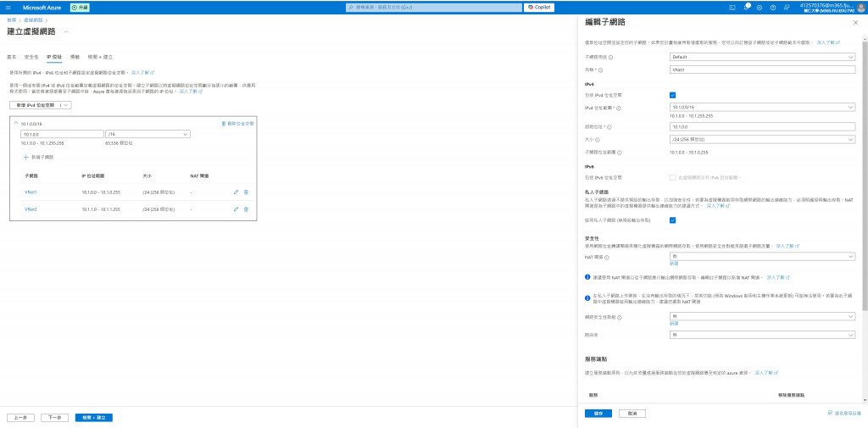This screenshot has height=428, width=868.
Task: Click the Edit subnet panel vertical scrollbar
Action: click(865, 175)
